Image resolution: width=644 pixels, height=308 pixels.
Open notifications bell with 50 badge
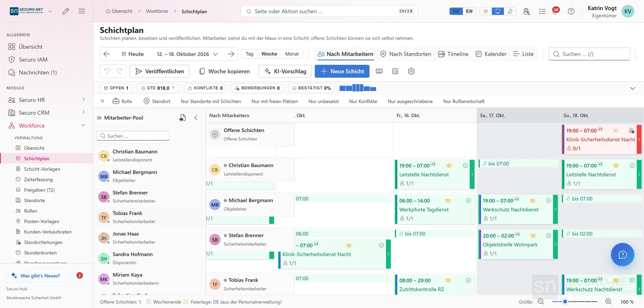click(x=555, y=11)
